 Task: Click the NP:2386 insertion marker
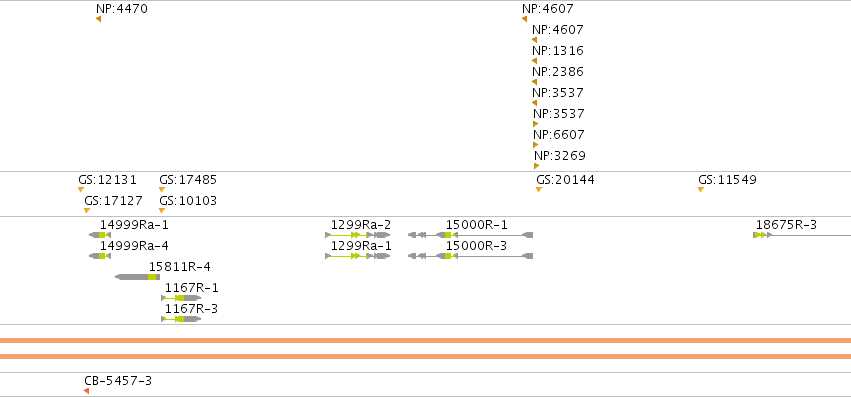pyautogui.click(x=535, y=82)
